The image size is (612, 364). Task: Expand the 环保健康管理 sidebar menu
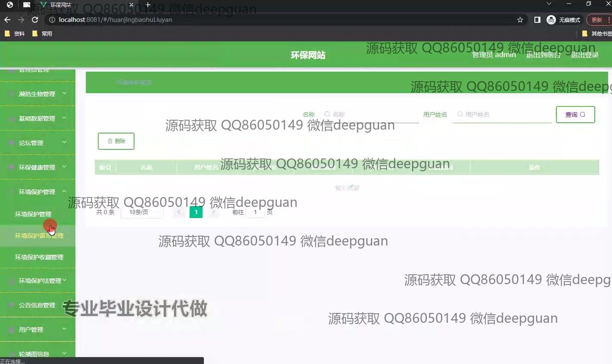(38, 167)
